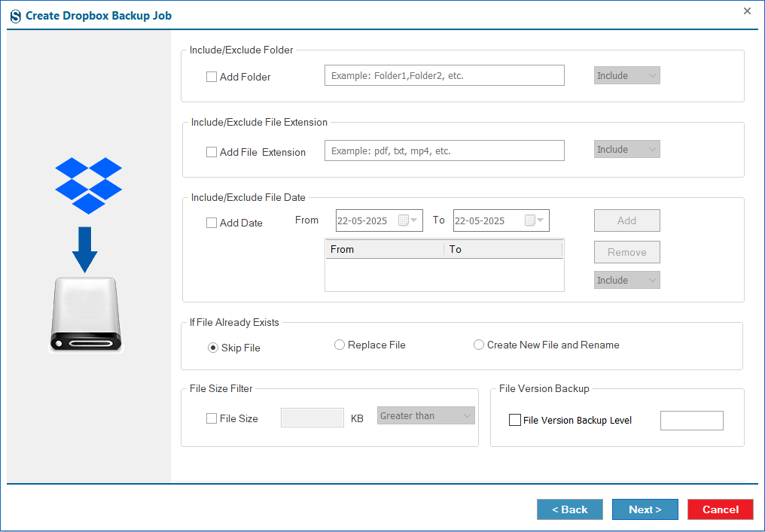
Task: Tick the Add File Extension checkbox
Action: pyautogui.click(x=212, y=152)
